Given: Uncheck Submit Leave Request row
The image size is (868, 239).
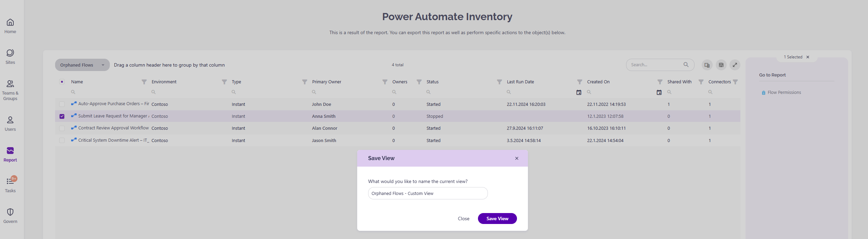Looking at the screenshot, I should (x=62, y=116).
